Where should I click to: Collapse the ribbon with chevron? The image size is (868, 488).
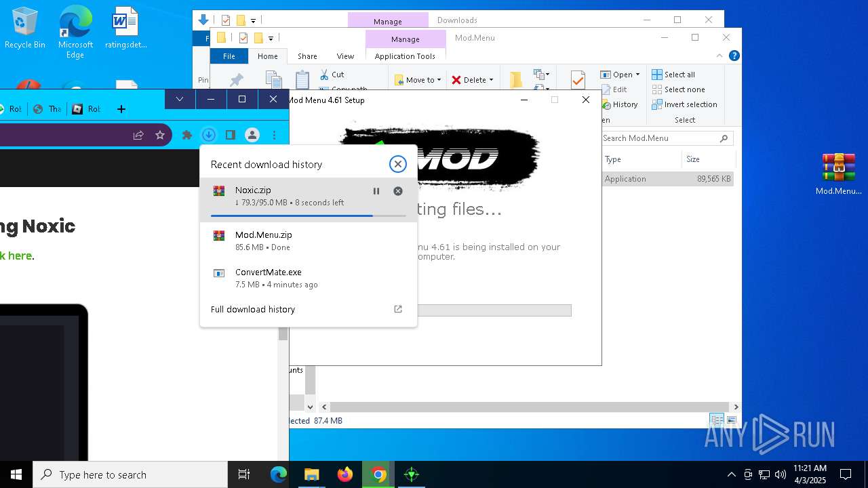pos(719,56)
